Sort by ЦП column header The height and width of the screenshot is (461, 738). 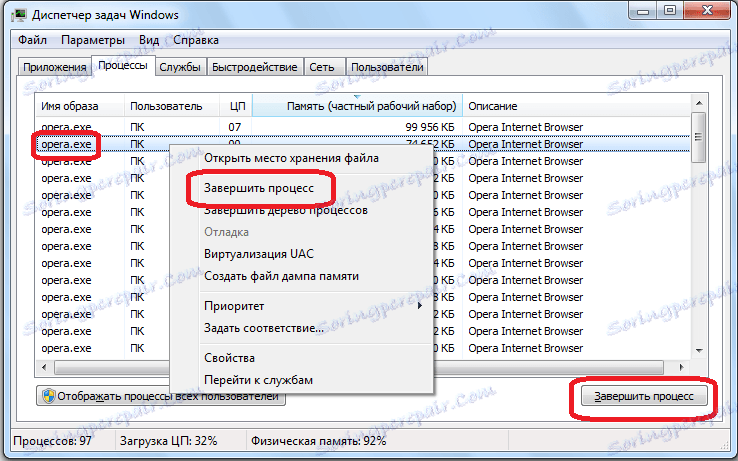coord(236,106)
